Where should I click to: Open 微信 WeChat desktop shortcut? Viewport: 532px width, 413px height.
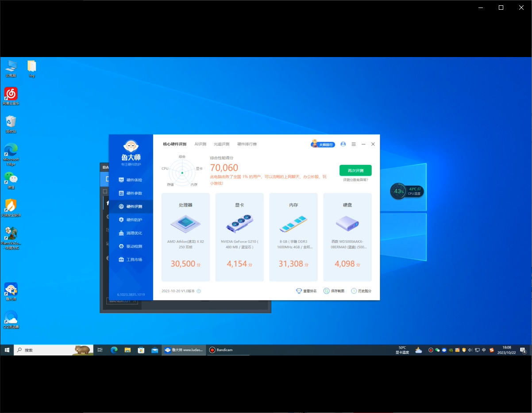(x=11, y=180)
